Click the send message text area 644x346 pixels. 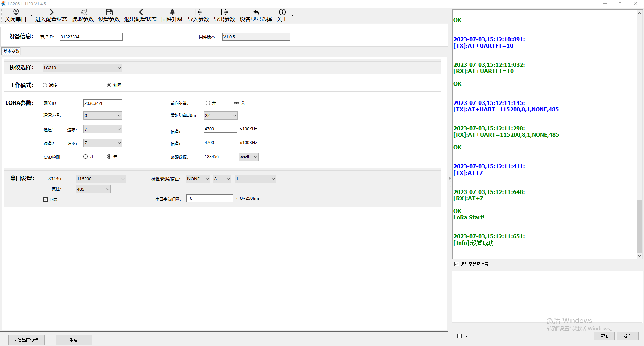547,297
